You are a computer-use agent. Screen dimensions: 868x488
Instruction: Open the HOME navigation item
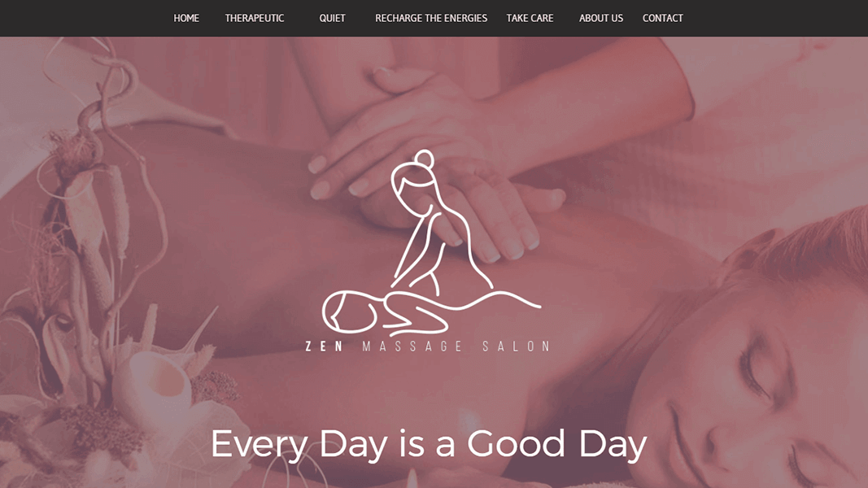pyautogui.click(x=186, y=18)
